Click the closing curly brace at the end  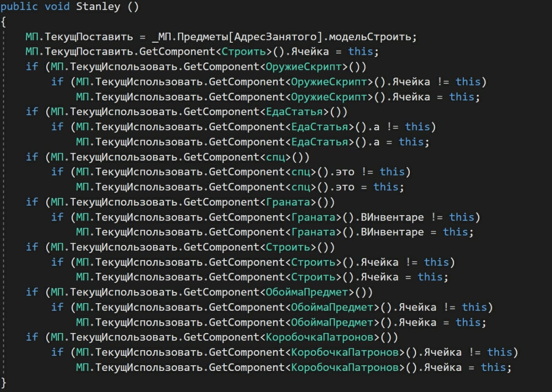[x=3, y=383]
